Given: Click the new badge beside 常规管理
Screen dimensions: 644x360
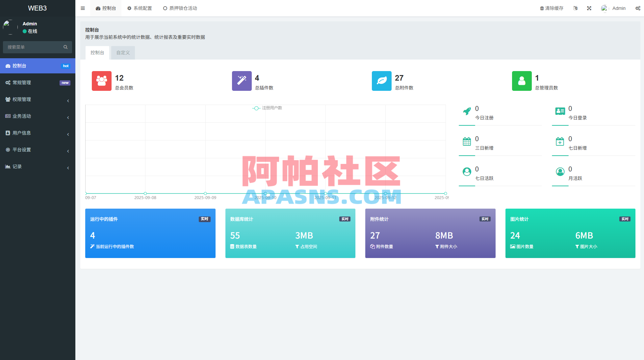Looking at the screenshot, I should (65, 83).
